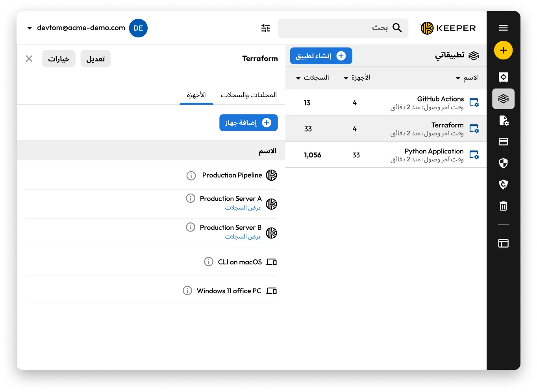Click CLI on macOS device name
Image resolution: width=537 pixels, height=392 pixels.
coord(240,262)
